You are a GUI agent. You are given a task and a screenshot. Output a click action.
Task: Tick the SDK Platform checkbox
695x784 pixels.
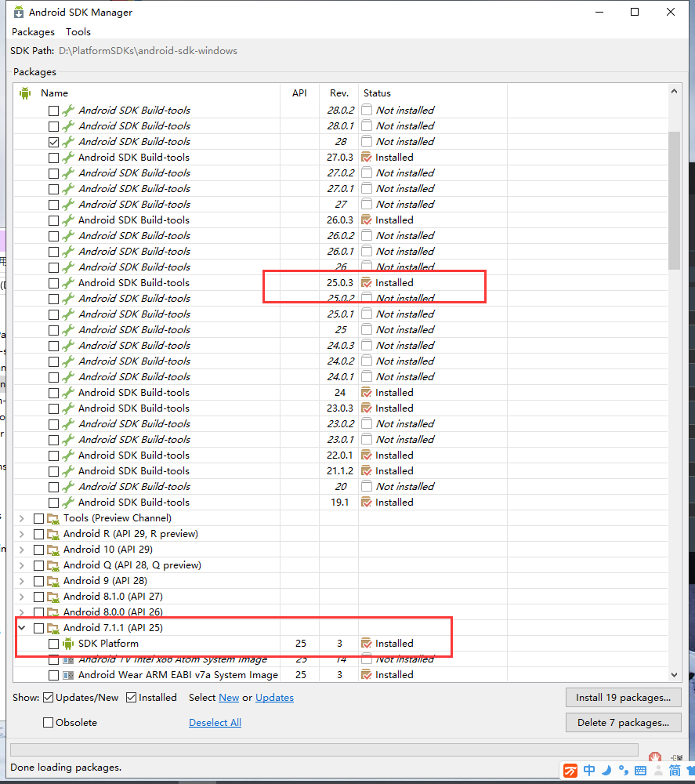tap(53, 644)
